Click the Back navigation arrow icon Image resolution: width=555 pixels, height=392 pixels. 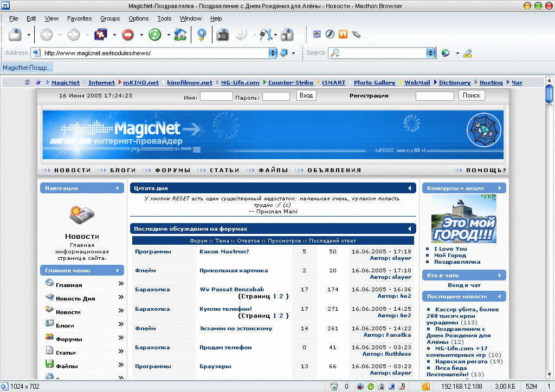pyautogui.click(x=47, y=35)
